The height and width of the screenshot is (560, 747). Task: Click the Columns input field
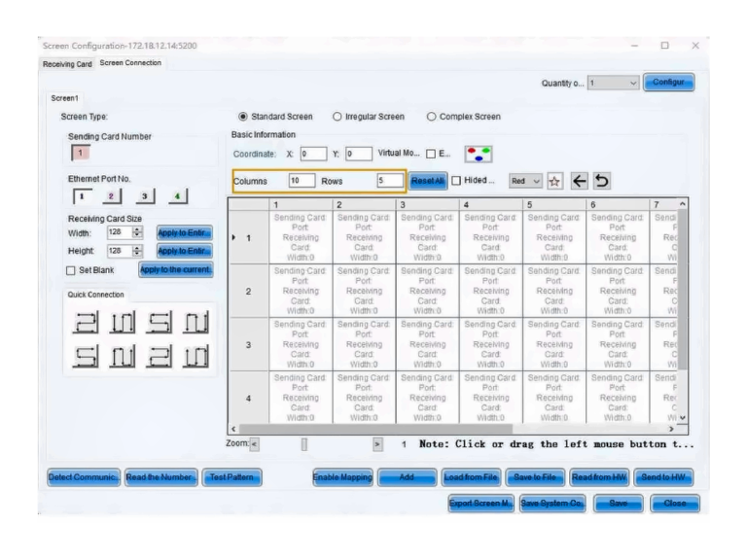[x=302, y=181]
